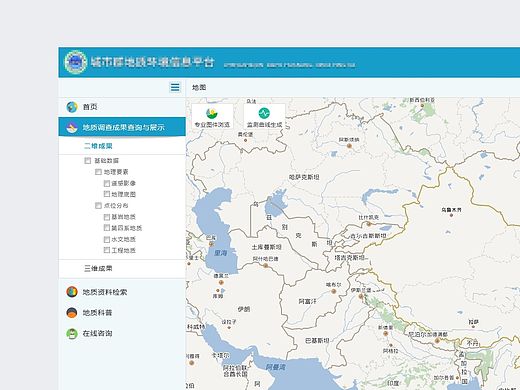Click 阿富汗 label on map
Image resolution: width=520 pixels, height=390 pixels.
point(307,302)
